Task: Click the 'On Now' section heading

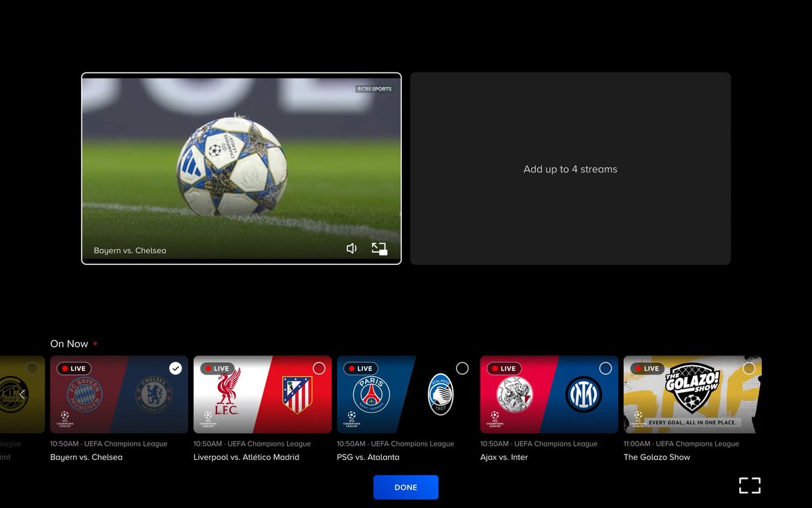Action: click(69, 344)
